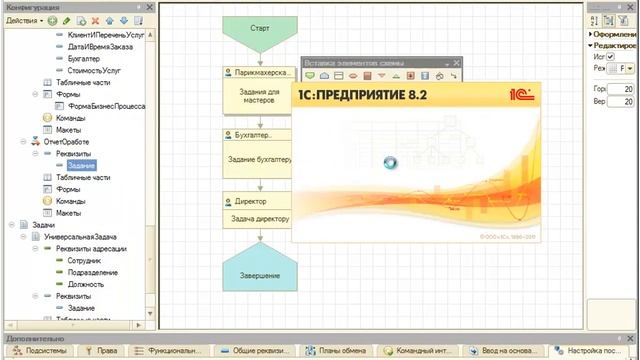Viewport: 640px width, 360px height.
Task: Select the ДатаИВремяЗаказа attribute
Action: [x=100, y=47]
